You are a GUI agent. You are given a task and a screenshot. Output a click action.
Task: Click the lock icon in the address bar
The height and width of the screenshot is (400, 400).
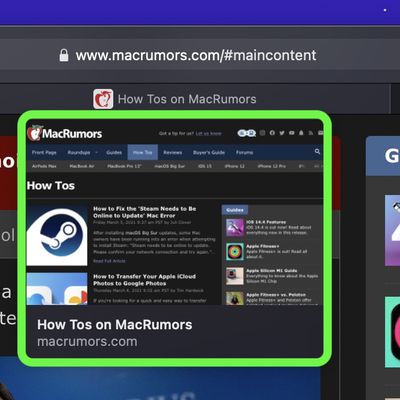click(x=64, y=55)
